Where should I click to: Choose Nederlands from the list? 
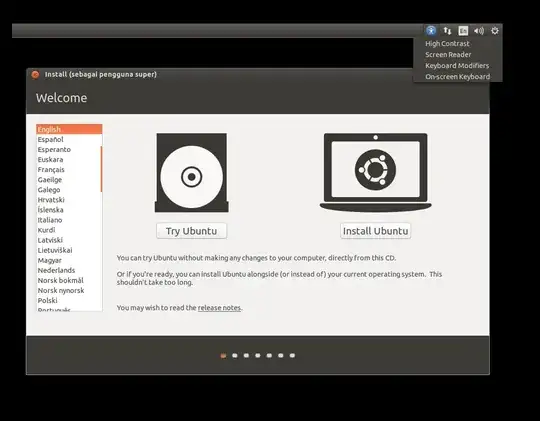69,270
